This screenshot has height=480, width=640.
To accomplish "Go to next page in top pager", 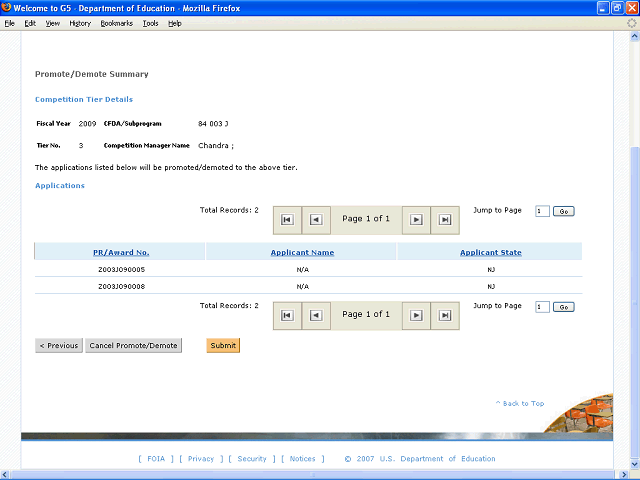I will [x=416, y=220].
